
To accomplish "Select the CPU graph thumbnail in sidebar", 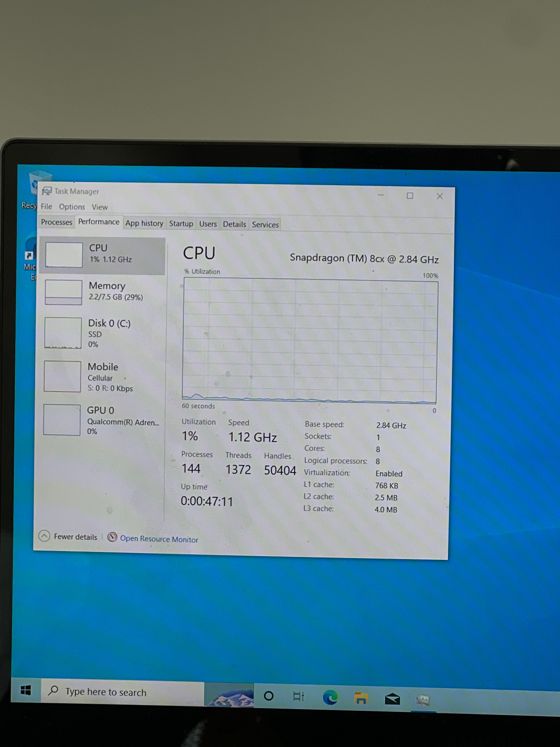I will (x=64, y=255).
